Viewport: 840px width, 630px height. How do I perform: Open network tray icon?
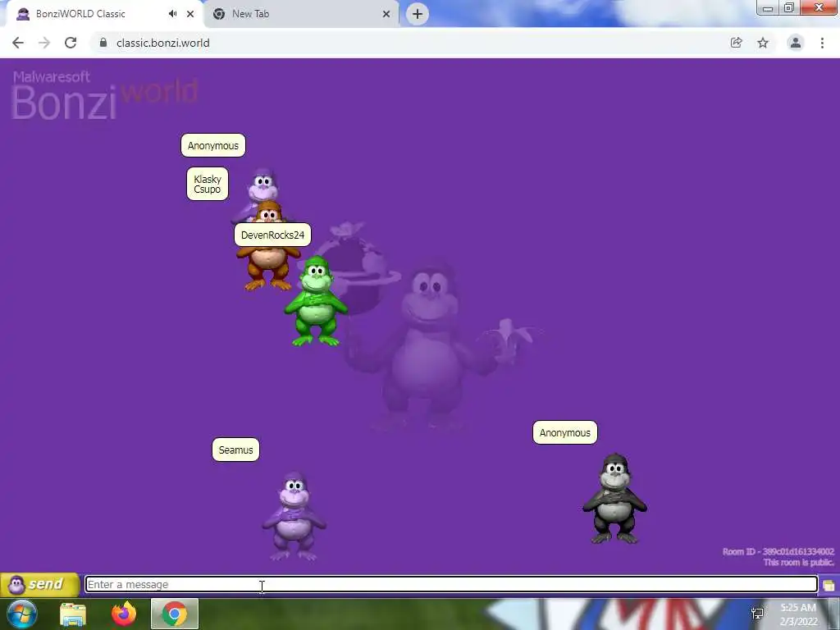[x=757, y=614]
